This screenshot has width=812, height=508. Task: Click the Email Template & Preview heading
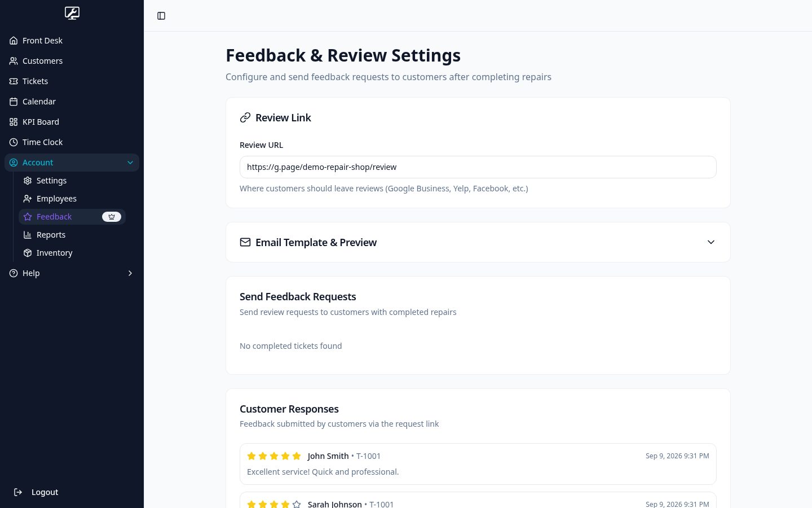tap(316, 242)
